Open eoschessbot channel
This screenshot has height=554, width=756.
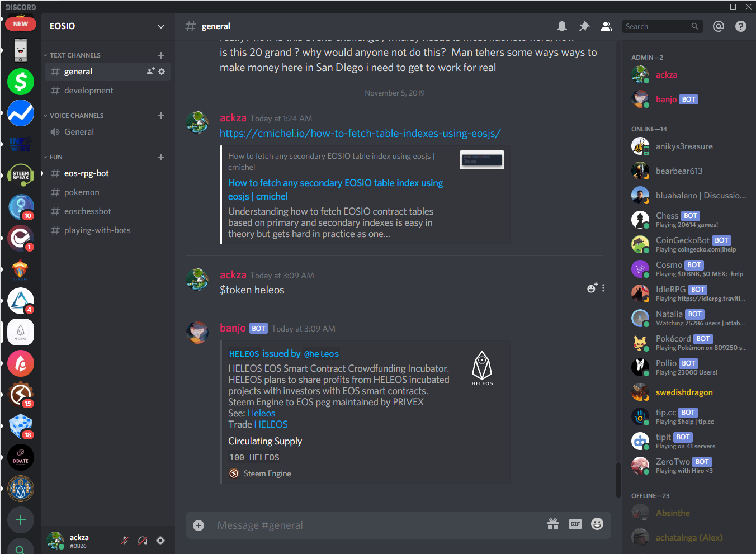coord(107,211)
